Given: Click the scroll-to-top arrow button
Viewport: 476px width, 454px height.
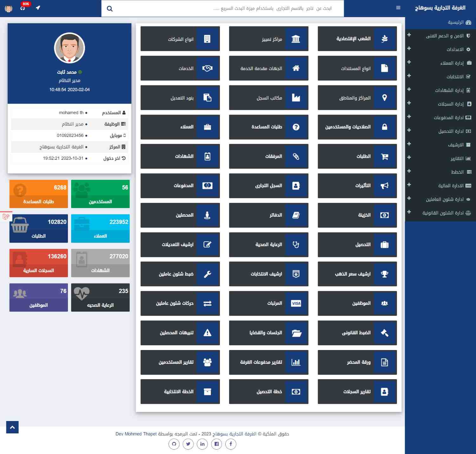Looking at the screenshot, I should tap(12, 427).
